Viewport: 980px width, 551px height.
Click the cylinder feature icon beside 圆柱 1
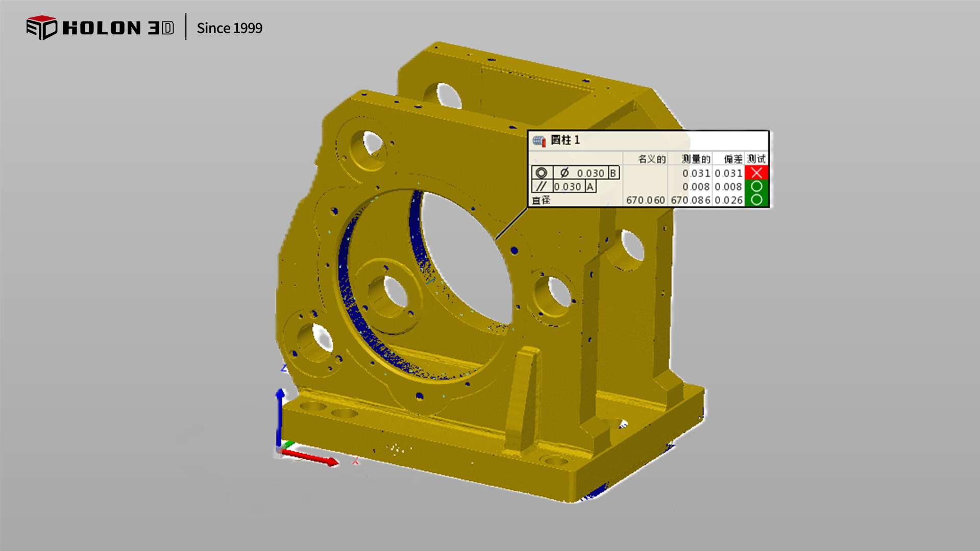[x=539, y=140]
